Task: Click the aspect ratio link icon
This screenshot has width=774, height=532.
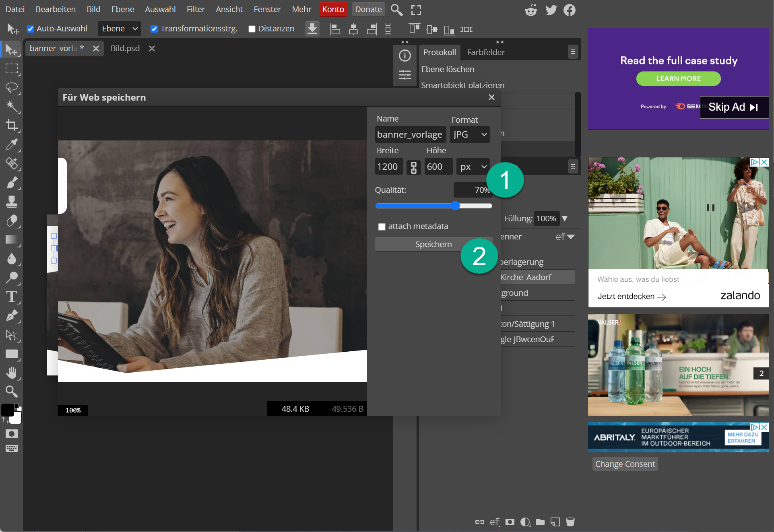Action: pyautogui.click(x=413, y=167)
